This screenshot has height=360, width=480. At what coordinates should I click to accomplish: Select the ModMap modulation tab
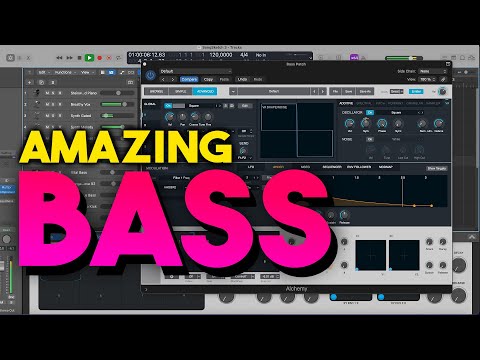(386, 167)
